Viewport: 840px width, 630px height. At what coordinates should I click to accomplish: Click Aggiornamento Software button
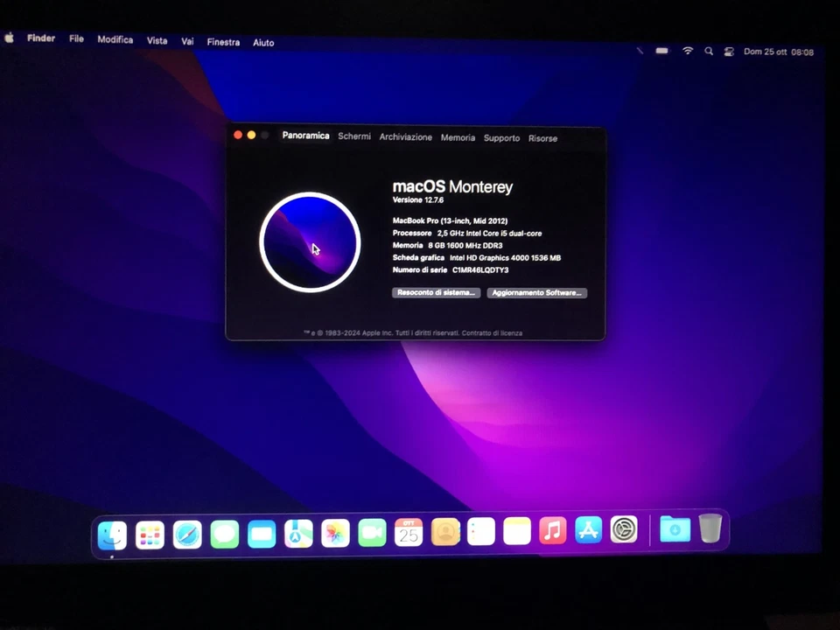(536, 293)
